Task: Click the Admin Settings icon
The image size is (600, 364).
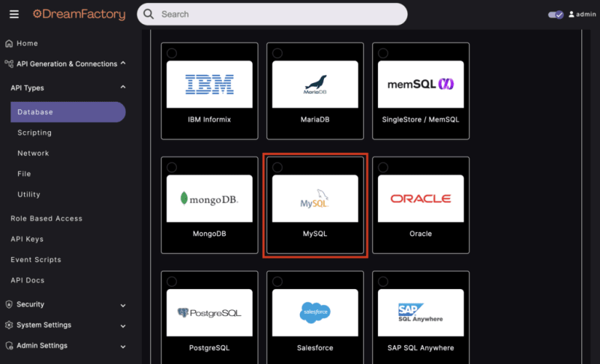Action: tap(9, 346)
